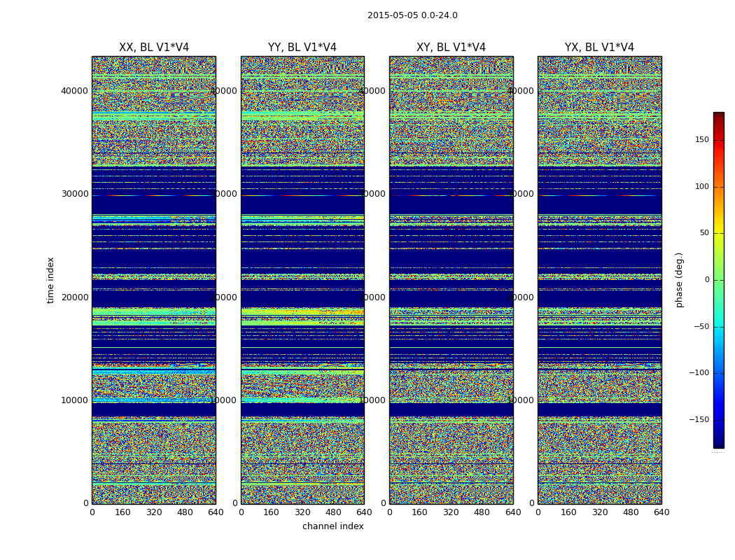The image size is (735, 560).
Task: Select the 'XY, BL V1*V4' subplot title
Action: point(451,48)
